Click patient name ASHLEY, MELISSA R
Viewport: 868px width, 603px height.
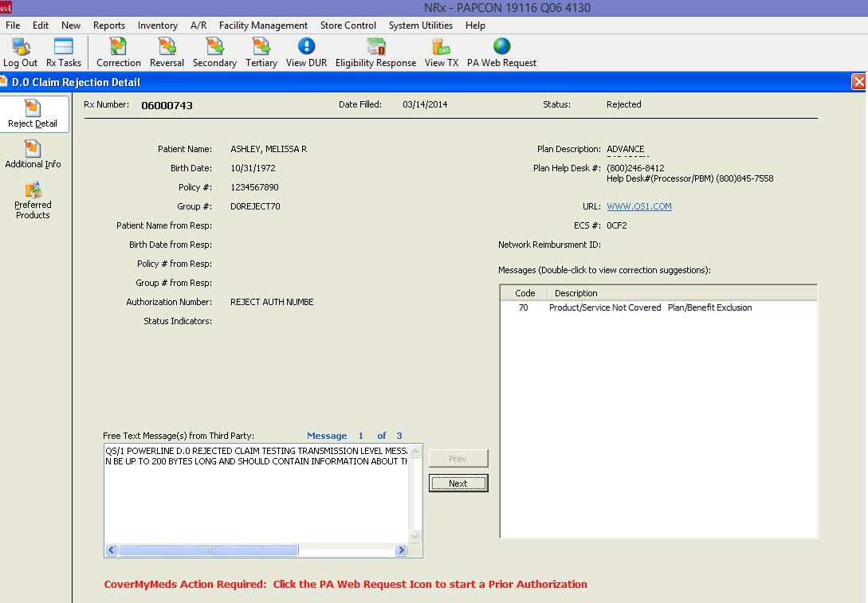point(269,150)
